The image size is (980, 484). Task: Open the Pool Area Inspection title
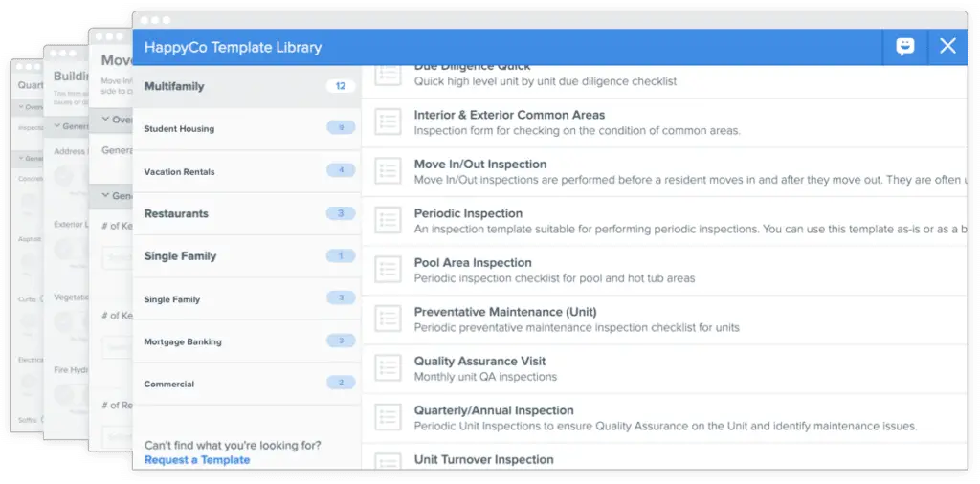(x=473, y=262)
